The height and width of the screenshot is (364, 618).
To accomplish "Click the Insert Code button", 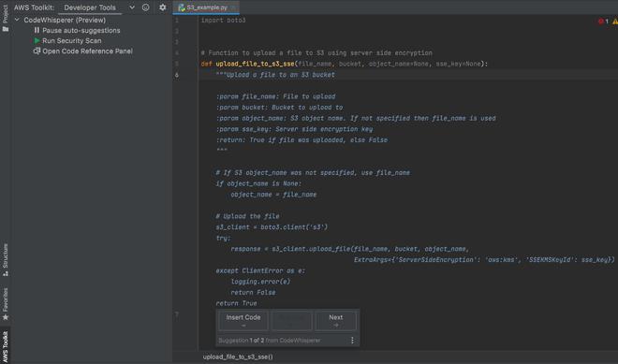I will 243,321.
